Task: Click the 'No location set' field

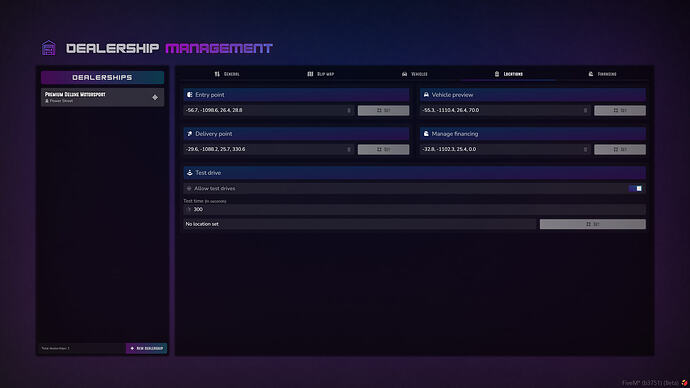Action: click(360, 224)
